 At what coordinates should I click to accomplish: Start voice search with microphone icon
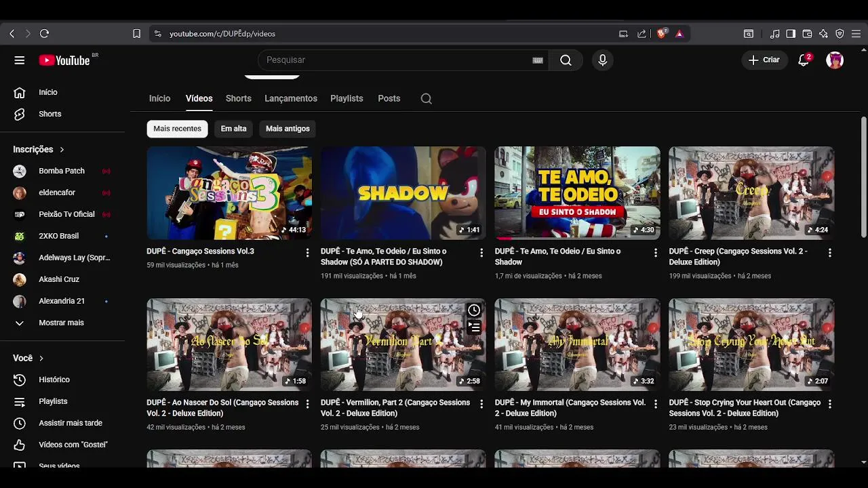602,60
